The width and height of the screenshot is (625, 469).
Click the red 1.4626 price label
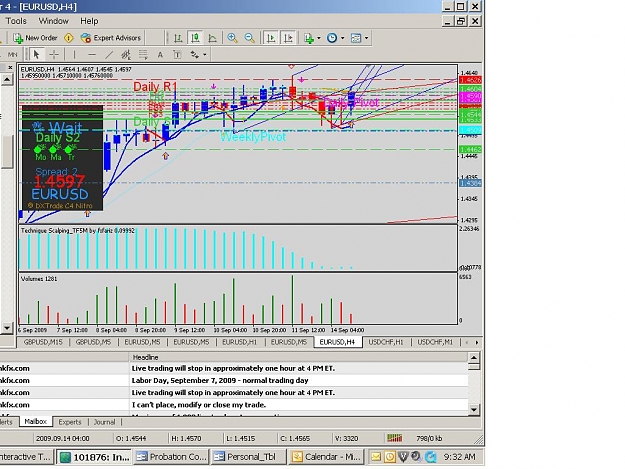[x=470, y=80]
